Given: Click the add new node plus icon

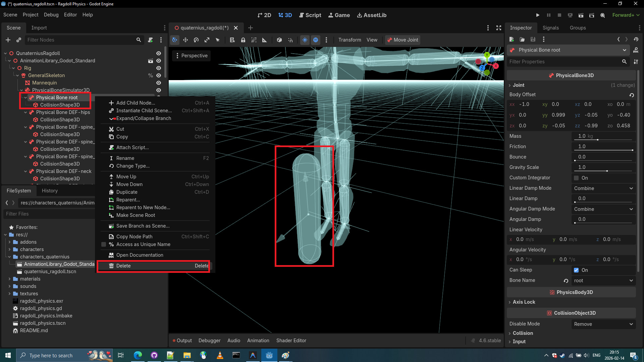Looking at the screenshot, I should (x=8, y=40).
